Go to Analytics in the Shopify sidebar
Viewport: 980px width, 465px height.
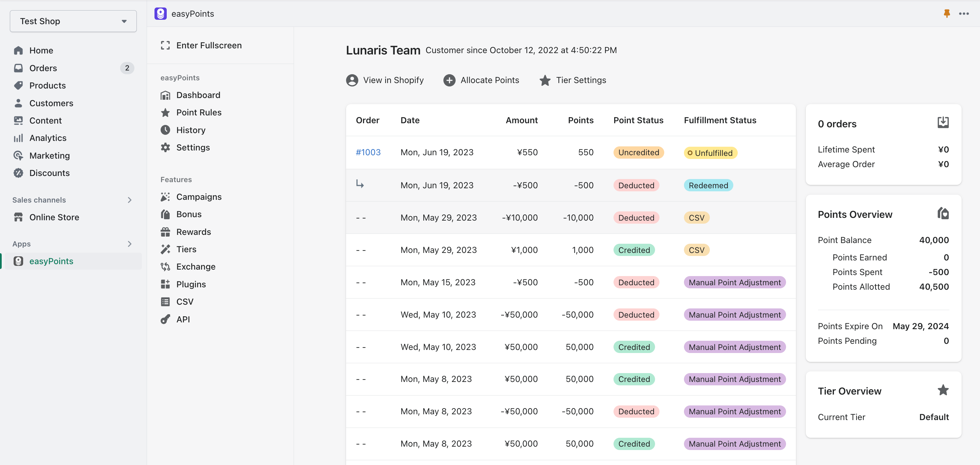click(x=48, y=138)
